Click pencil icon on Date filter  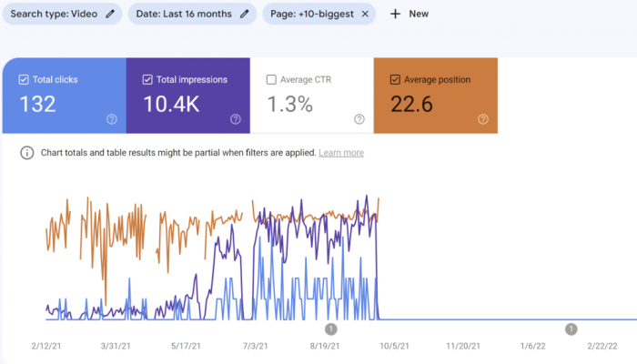[x=244, y=14]
